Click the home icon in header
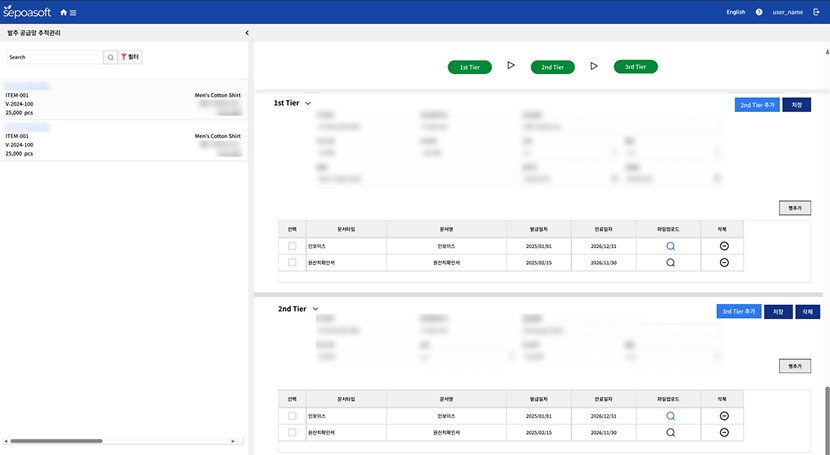The height and width of the screenshot is (455, 830). (x=65, y=12)
